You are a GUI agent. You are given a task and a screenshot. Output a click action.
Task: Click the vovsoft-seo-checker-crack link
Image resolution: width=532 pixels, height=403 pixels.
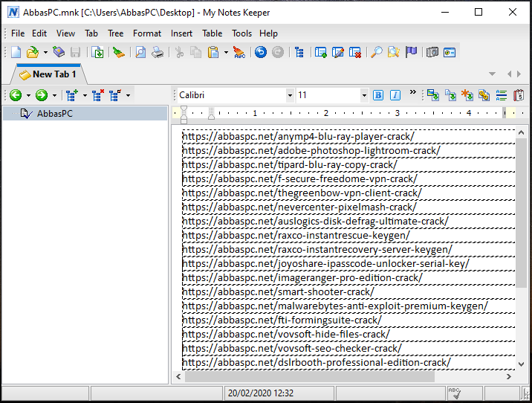(x=292, y=348)
